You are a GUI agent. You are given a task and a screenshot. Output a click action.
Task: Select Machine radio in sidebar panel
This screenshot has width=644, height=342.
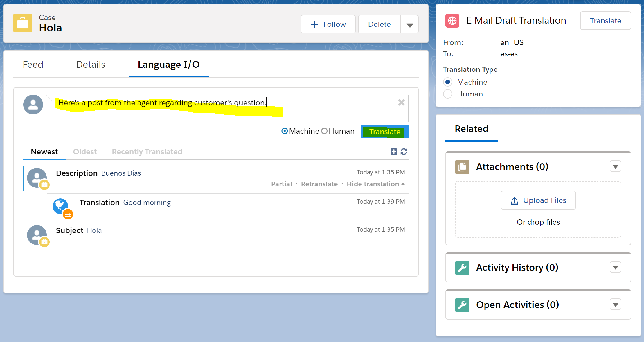point(448,82)
